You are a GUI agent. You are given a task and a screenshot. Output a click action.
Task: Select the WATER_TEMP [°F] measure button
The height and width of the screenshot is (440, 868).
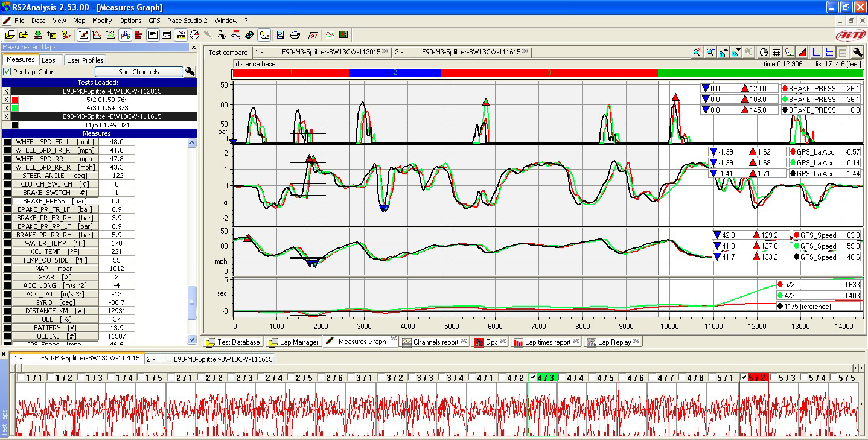point(55,243)
